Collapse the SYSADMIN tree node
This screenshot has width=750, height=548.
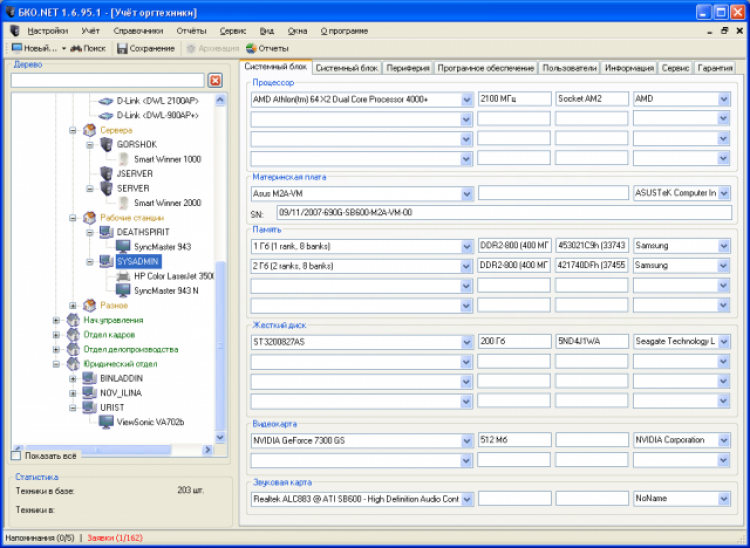coord(90,262)
